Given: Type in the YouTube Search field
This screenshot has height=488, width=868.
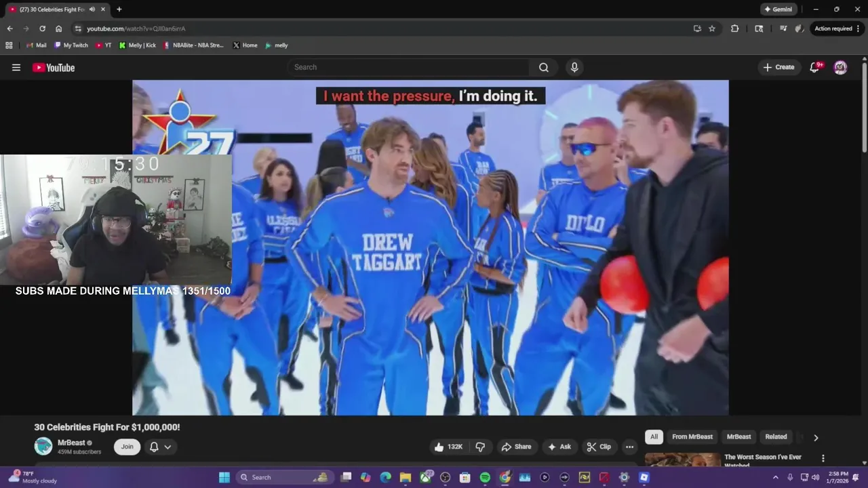Looking at the screenshot, I should [x=408, y=67].
